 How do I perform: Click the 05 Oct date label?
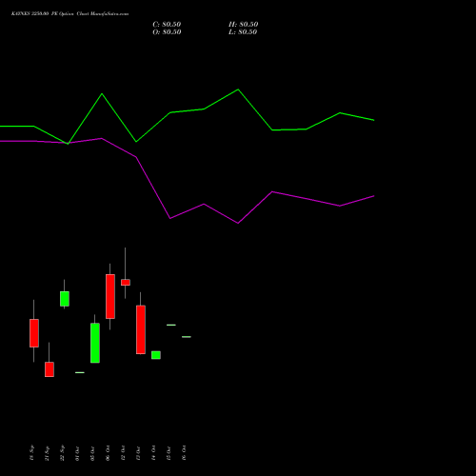(x=92, y=453)
